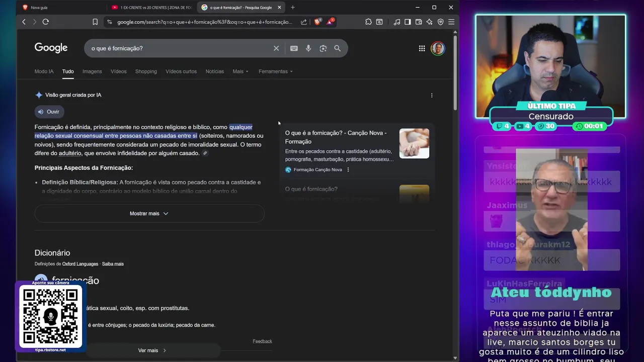This screenshot has height=362, width=644.
Task: Expand dictionary with Ver mais
Action: pos(152,350)
